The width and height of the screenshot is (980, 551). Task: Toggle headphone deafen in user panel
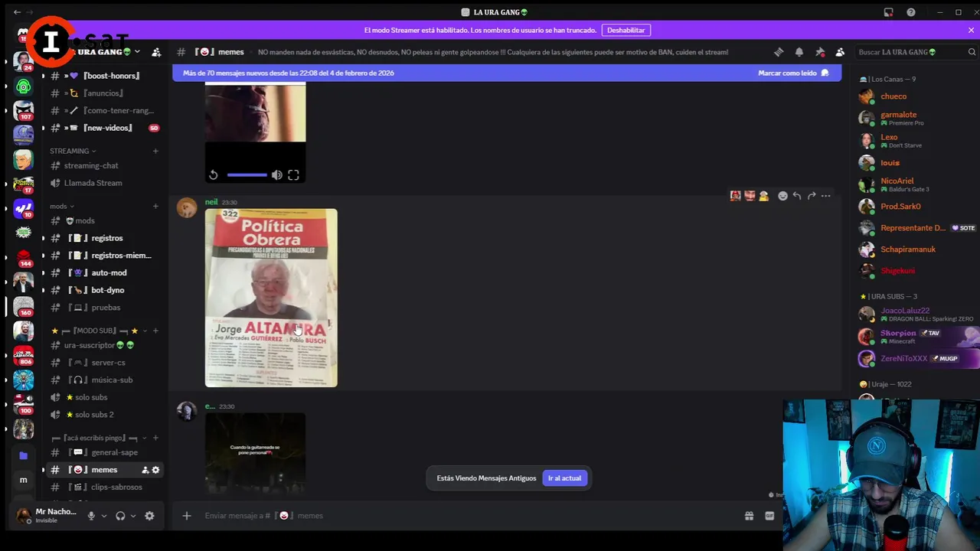click(120, 516)
